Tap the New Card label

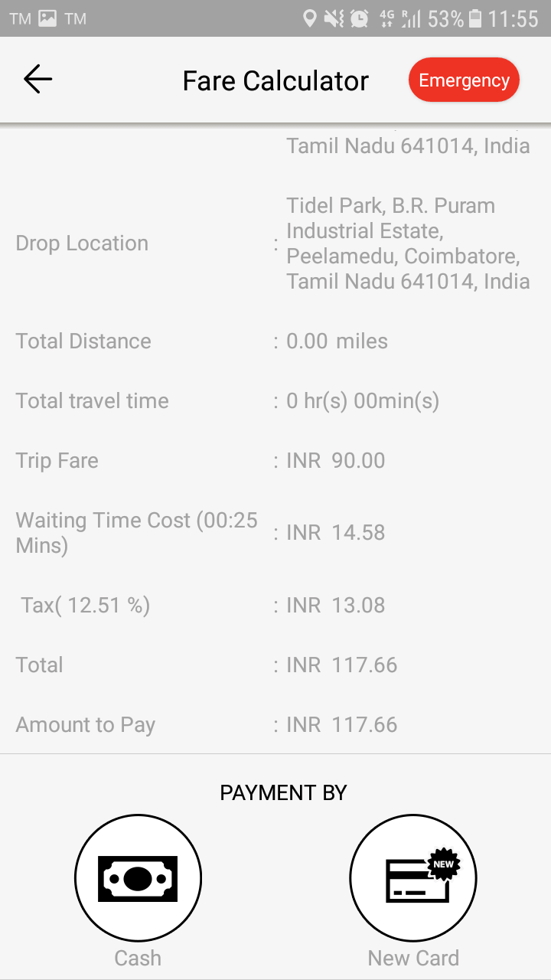413,958
